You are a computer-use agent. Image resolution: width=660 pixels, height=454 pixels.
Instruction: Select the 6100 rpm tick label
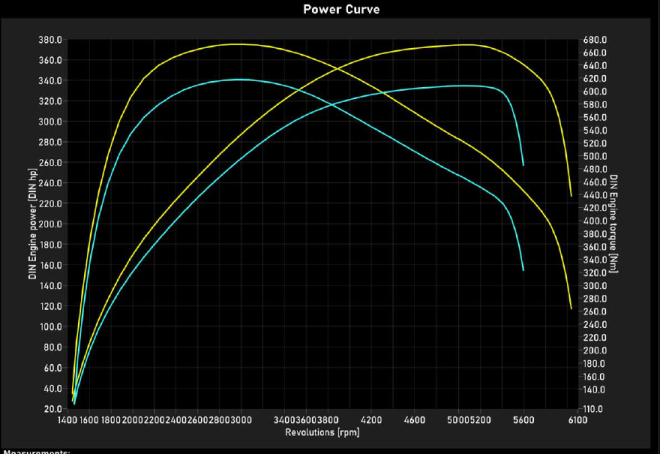pyautogui.click(x=577, y=422)
